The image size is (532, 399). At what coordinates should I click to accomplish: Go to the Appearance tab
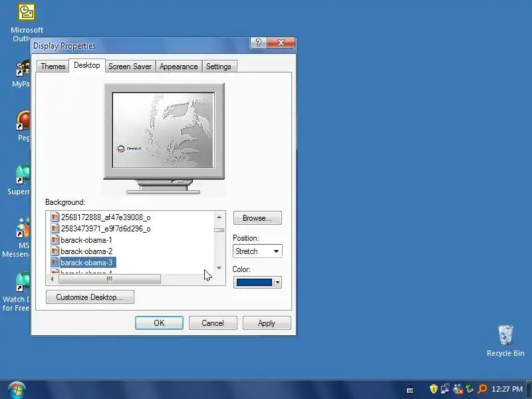(x=178, y=66)
